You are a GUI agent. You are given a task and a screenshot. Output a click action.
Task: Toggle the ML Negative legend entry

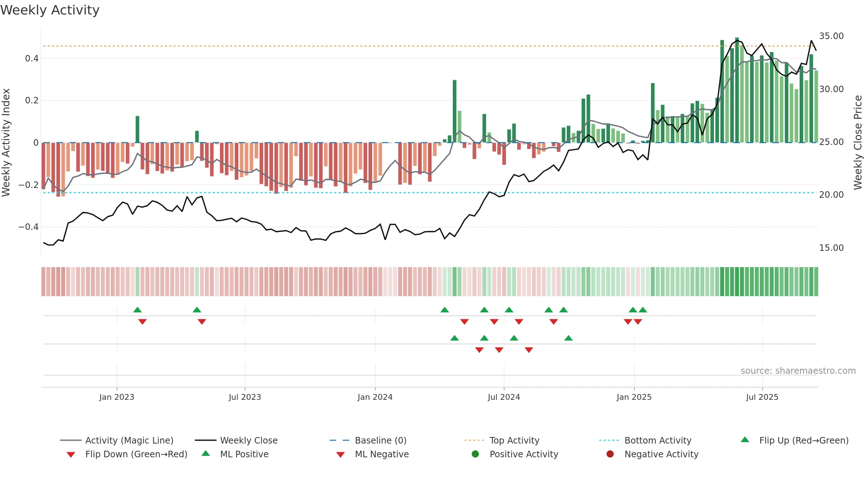point(373,454)
